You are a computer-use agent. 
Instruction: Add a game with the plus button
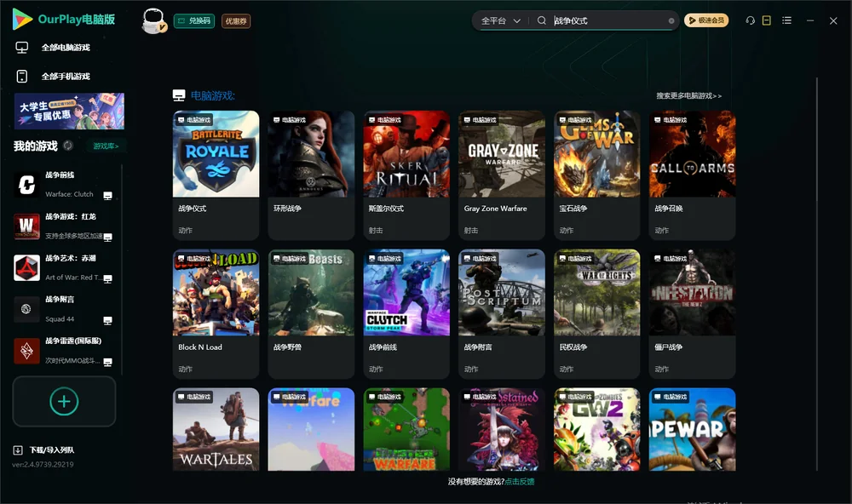(64, 401)
